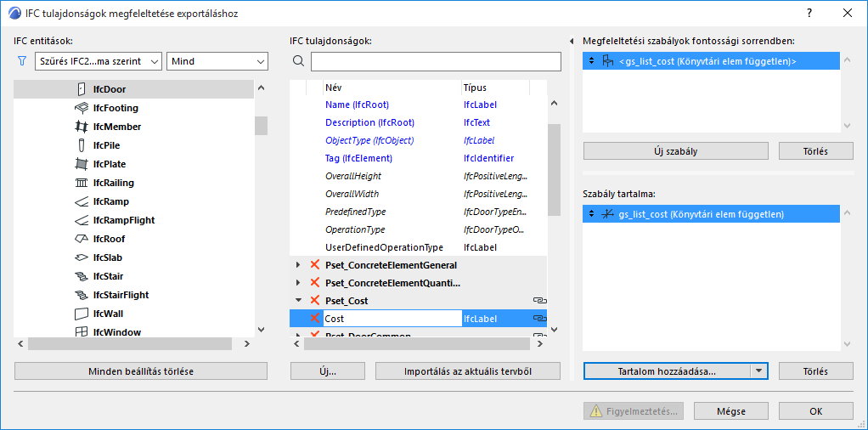This screenshot has width=868, height=430.
Task: Click reorder arrows on the rule content row
Action: click(592, 214)
